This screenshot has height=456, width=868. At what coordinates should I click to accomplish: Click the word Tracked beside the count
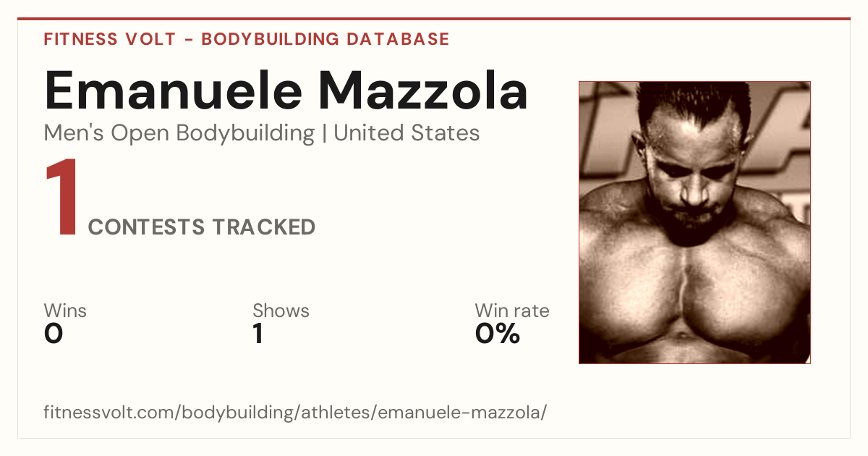point(263,227)
